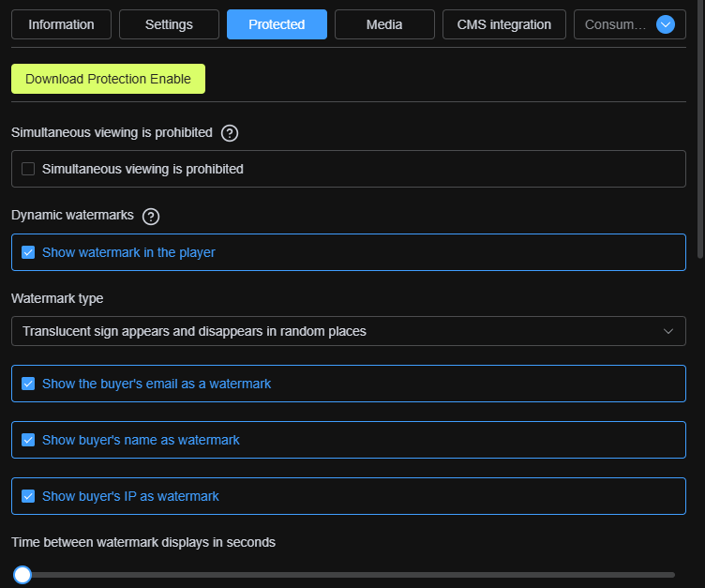Select the Protected tab
This screenshot has width=705, height=588.
point(277,24)
